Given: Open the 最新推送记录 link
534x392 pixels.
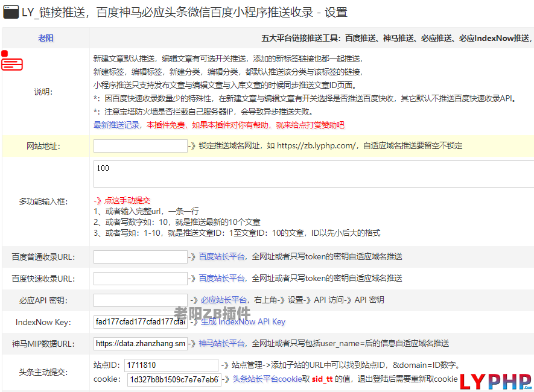Looking at the screenshot, I should coord(116,125).
